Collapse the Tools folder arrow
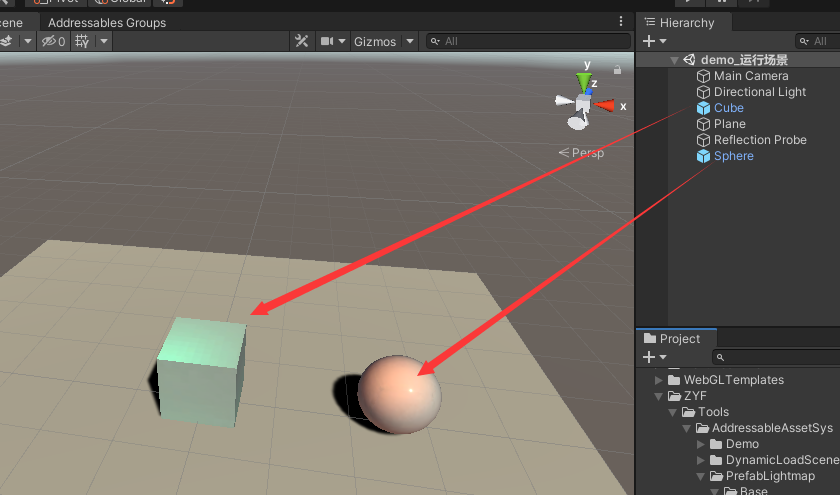Screen dimensions: 840x495 click(x=672, y=413)
